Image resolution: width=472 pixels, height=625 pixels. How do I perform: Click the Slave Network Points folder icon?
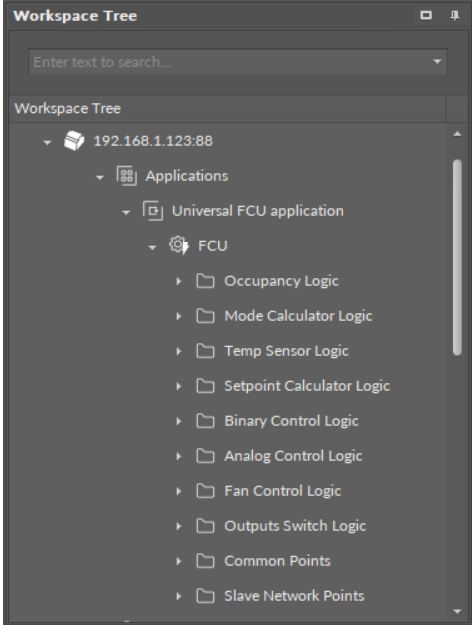click(205, 596)
